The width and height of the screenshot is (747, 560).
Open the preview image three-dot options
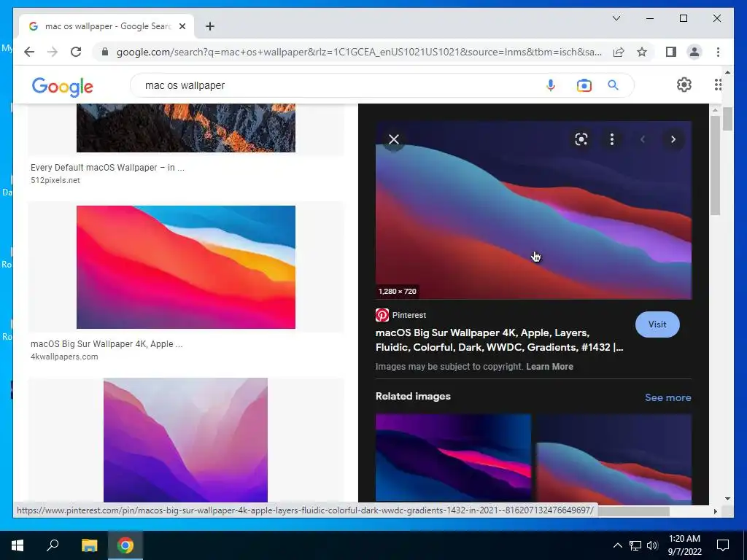[x=612, y=139]
